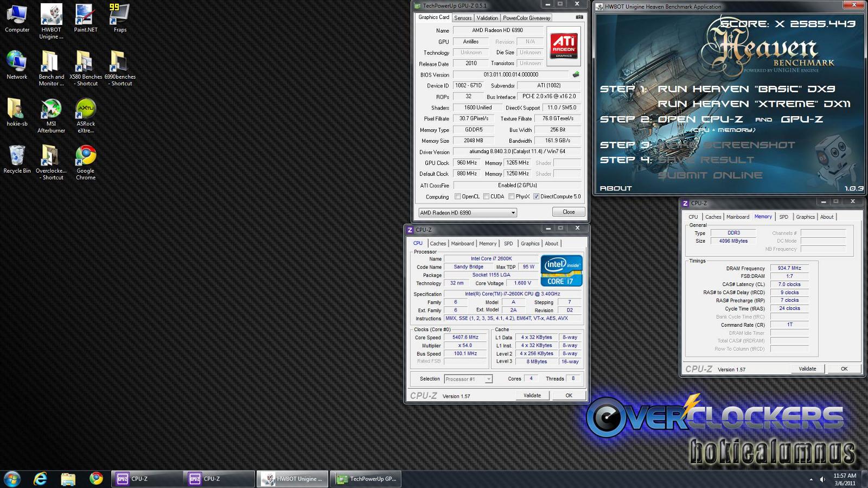Toggle the PhysX checkbox in GPU-Z
868x488 pixels.
[512, 197]
